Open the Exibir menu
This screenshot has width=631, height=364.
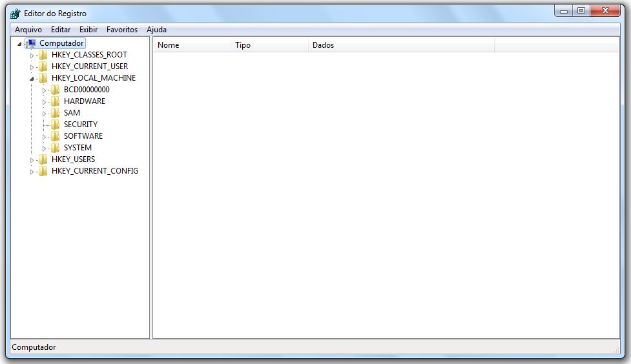tap(88, 30)
